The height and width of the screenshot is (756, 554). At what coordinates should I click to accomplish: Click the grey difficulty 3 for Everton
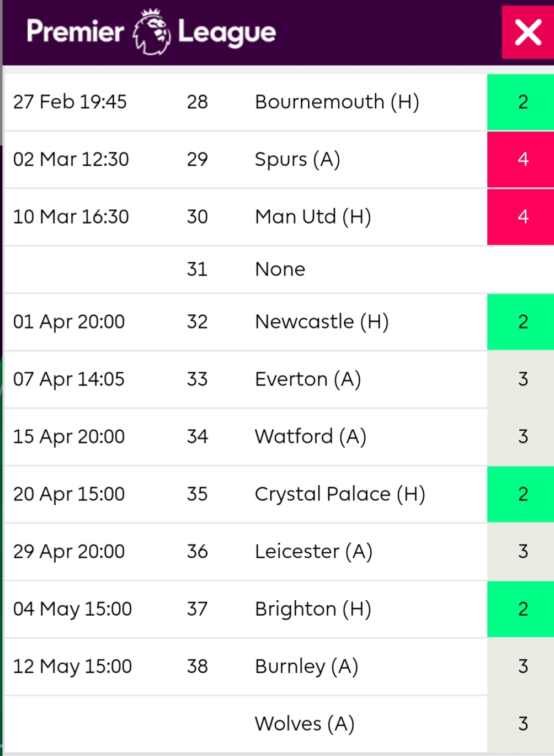pos(521,379)
